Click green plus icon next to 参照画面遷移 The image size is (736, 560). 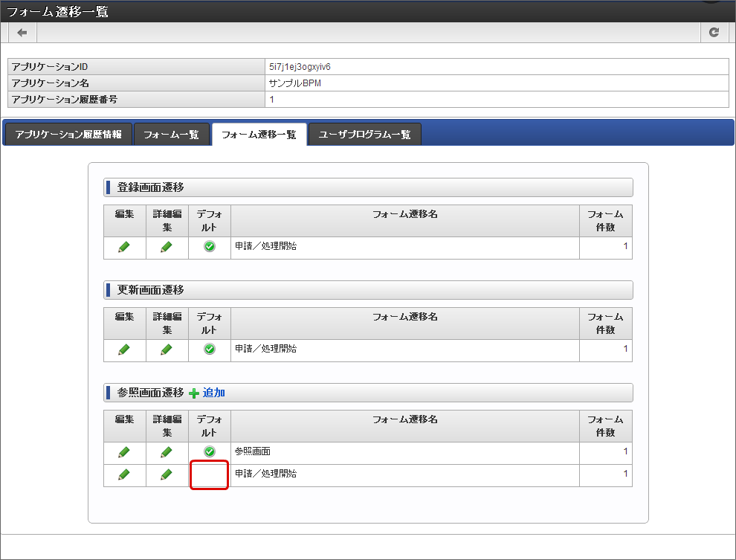[194, 393]
